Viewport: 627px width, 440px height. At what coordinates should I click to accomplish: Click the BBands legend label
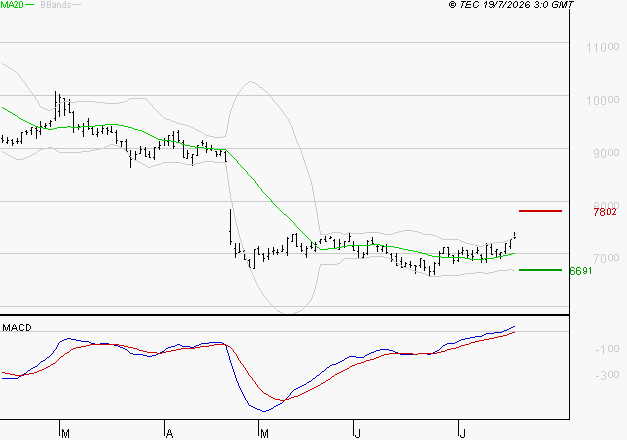(x=56, y=5)
